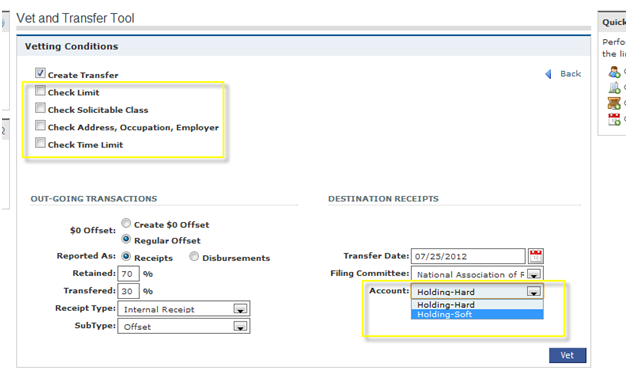This screenshot has width=628, height=388.
Task: Click the Transfered percentage field
Action: pyautogui.click(x=128, y=291)
